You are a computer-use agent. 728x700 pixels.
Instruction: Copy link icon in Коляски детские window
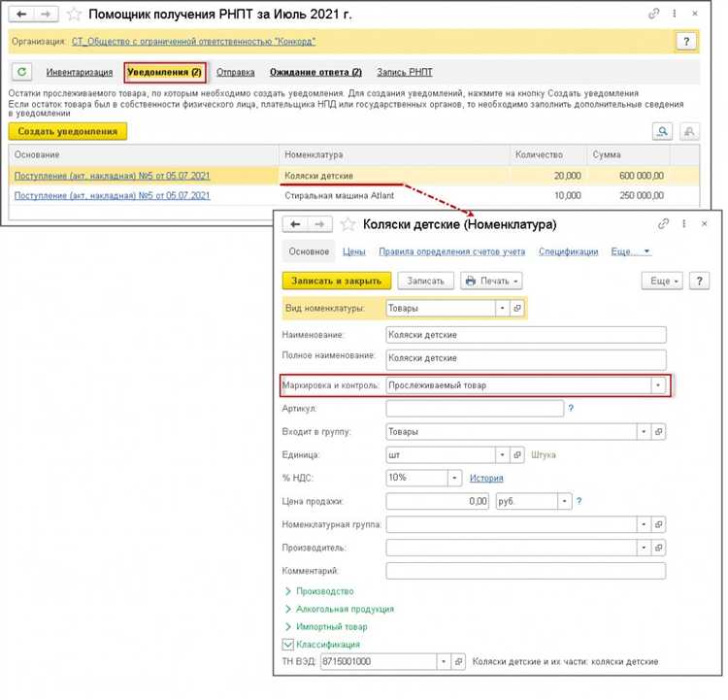(x=664, y=224)
